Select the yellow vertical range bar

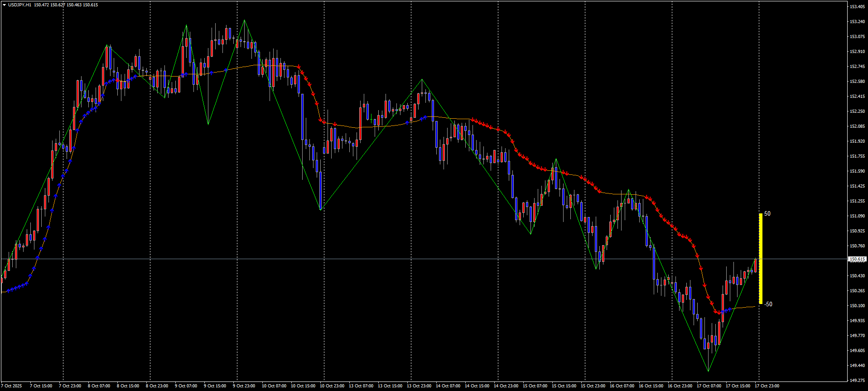(760, 258)
